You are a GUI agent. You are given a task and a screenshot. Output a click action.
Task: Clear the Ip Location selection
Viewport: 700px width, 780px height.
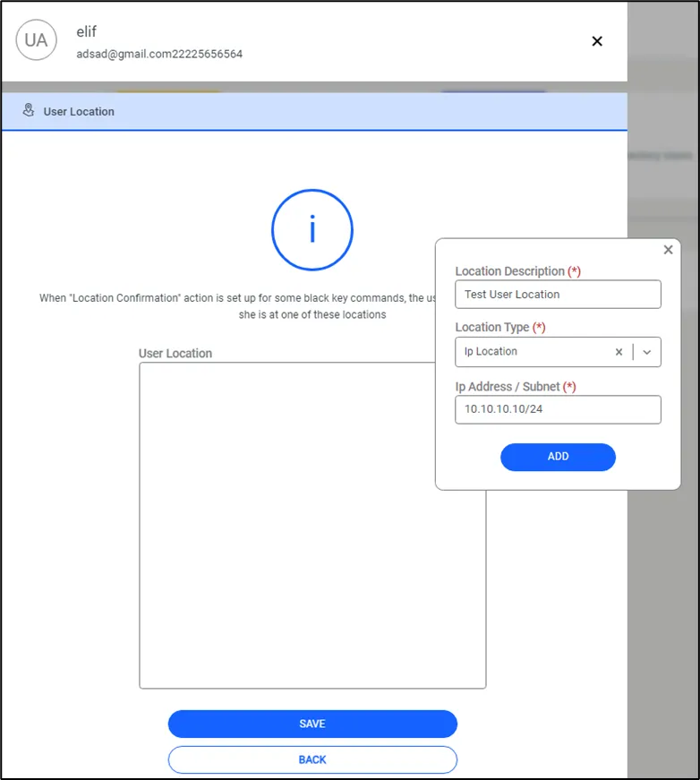[619, 352]
